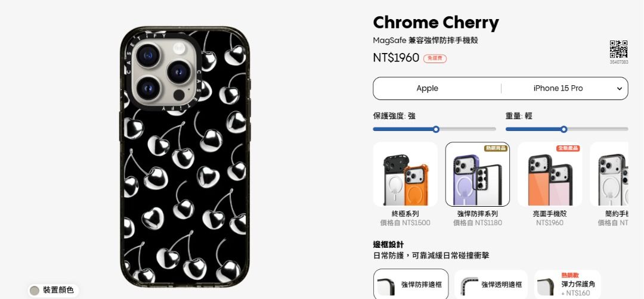The width and height of the screenshot is (644, 299).
Task: Select the 終極系列 case thumbnail
Action: (405, 175)
